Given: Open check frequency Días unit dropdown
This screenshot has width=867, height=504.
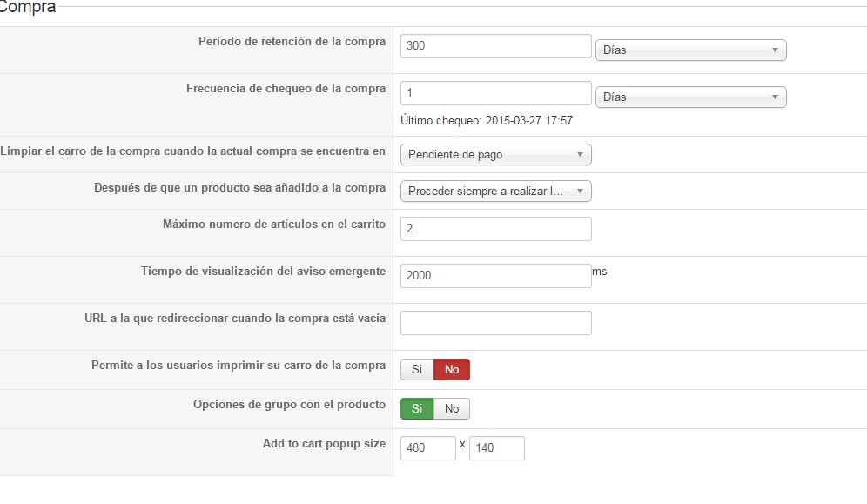Looking at the screenshot, I should 690,97.
